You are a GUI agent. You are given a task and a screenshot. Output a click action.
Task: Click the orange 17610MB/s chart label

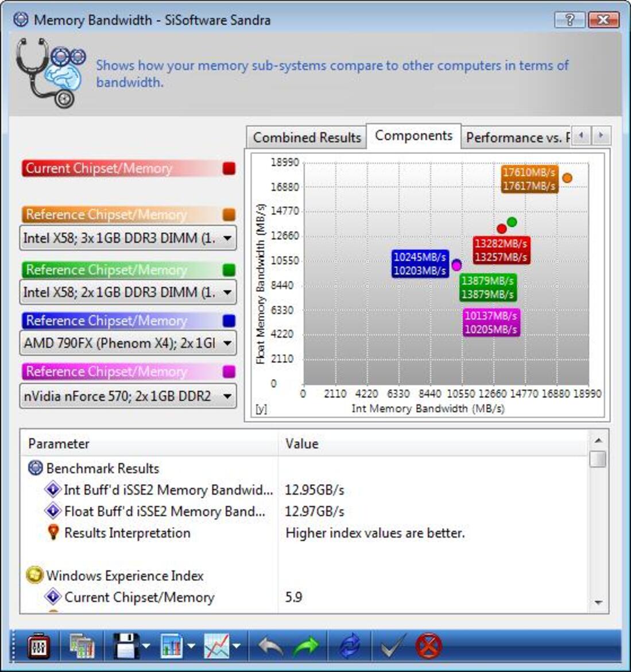click(529, 179)
